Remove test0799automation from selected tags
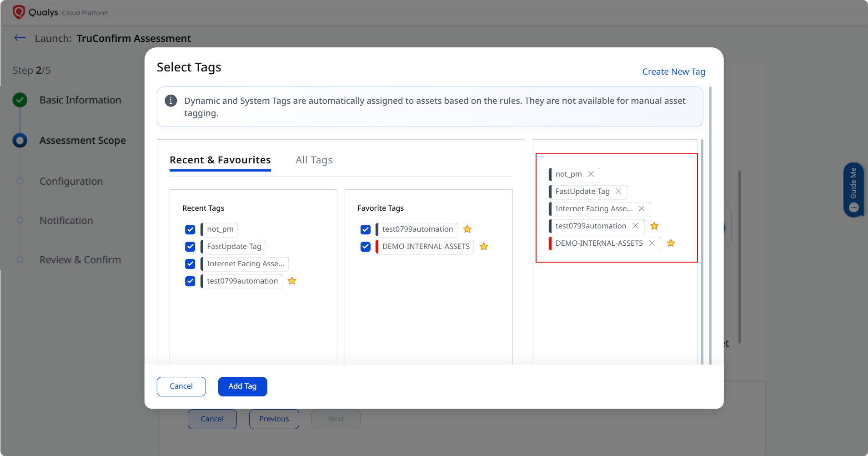Screen dimensions: 868x456 coord(635,226)
